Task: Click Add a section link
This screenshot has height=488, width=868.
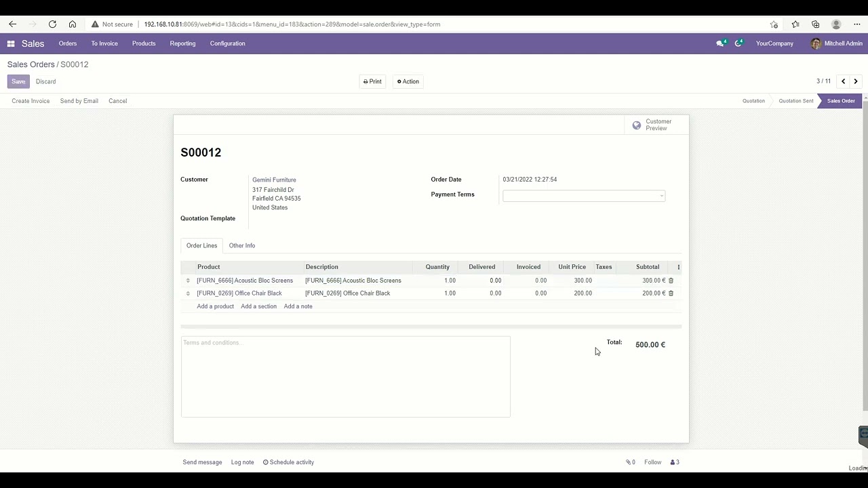Action: (x=258, y=306)
